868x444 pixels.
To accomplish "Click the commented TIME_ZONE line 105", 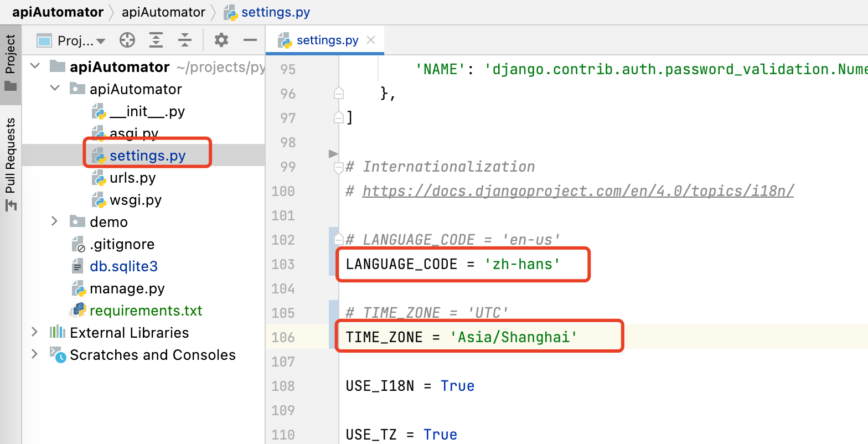I will (427, 313).
